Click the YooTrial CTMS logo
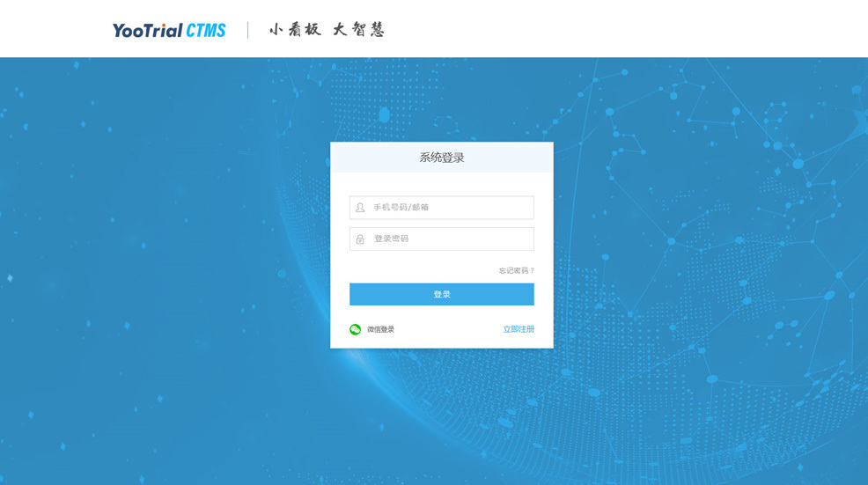The image size is (868, 485). click(x=169, y=31)
